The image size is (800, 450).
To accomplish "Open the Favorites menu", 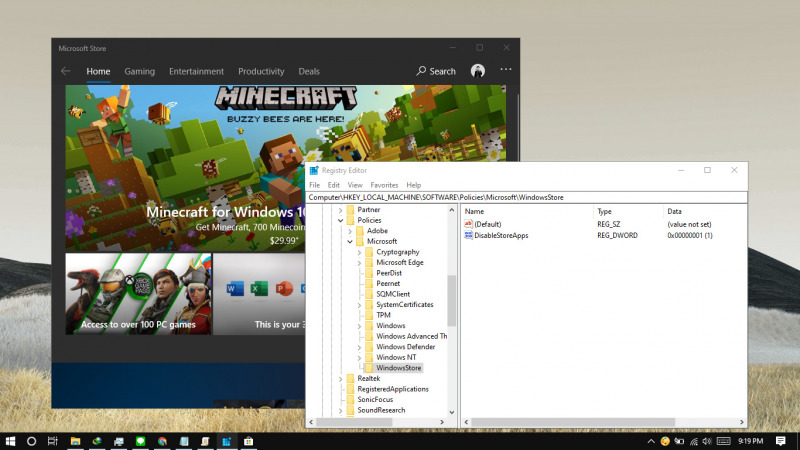I will 384,185.
